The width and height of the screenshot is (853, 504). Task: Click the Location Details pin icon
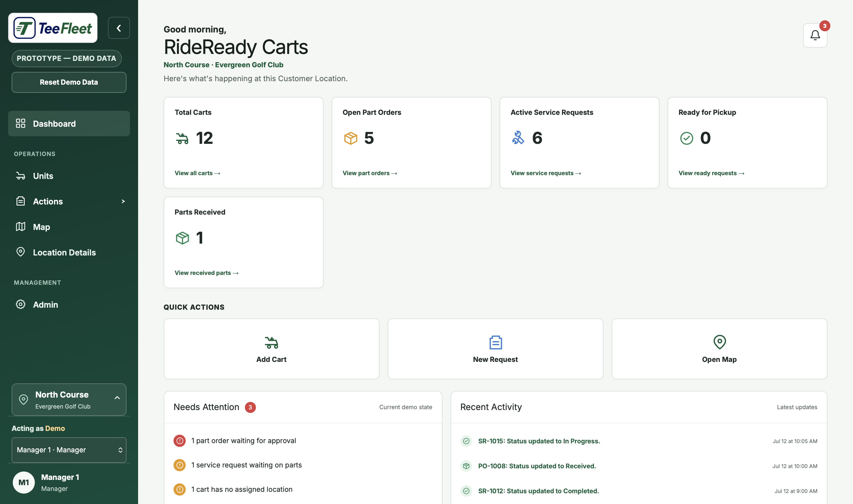pos(21,252)
